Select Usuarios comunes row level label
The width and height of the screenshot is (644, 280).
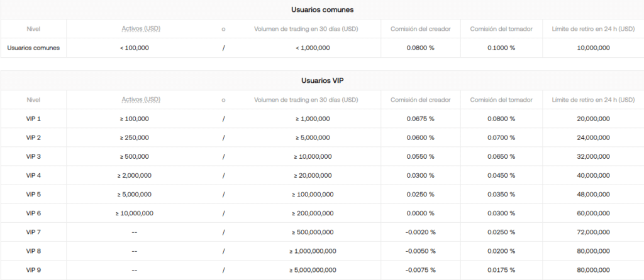click(33, 48)
